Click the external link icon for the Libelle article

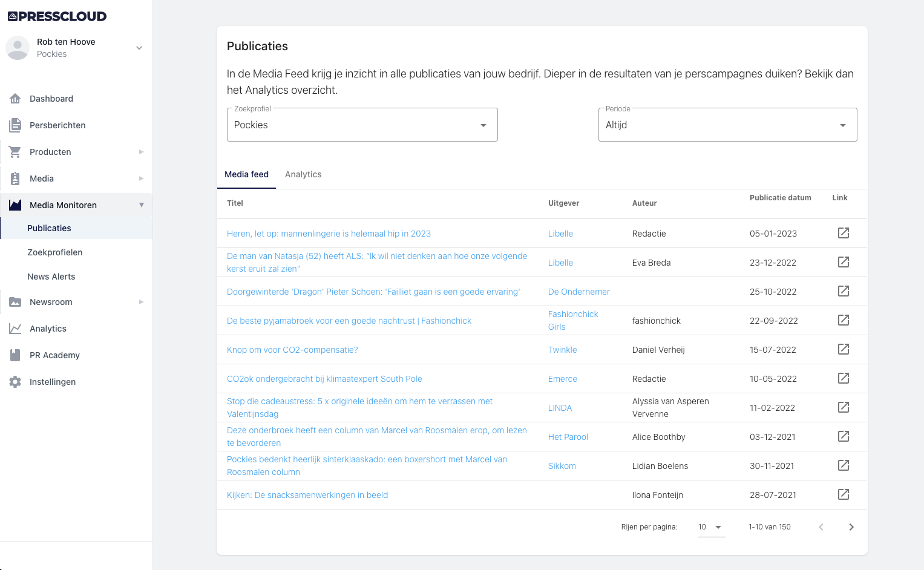pos(843,233)
